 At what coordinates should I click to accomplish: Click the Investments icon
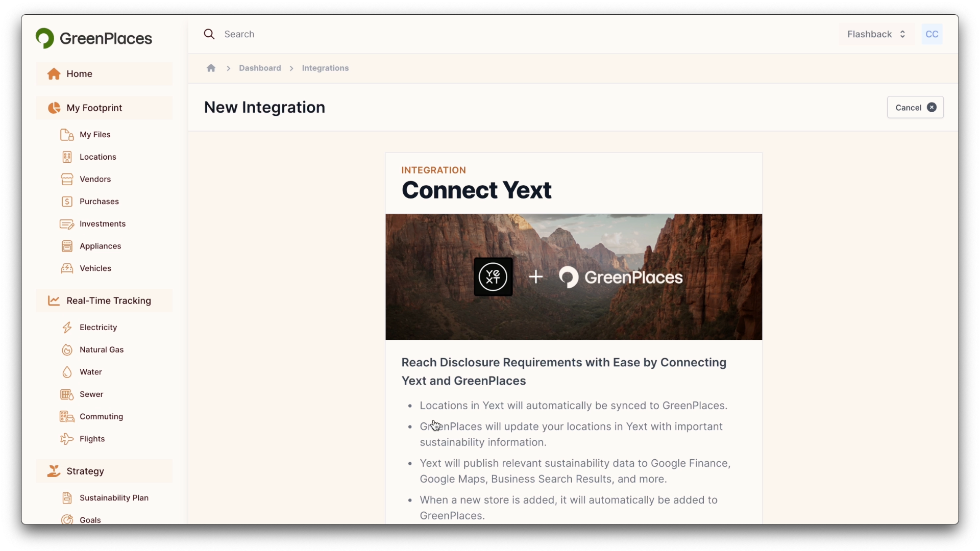[67, 224]
